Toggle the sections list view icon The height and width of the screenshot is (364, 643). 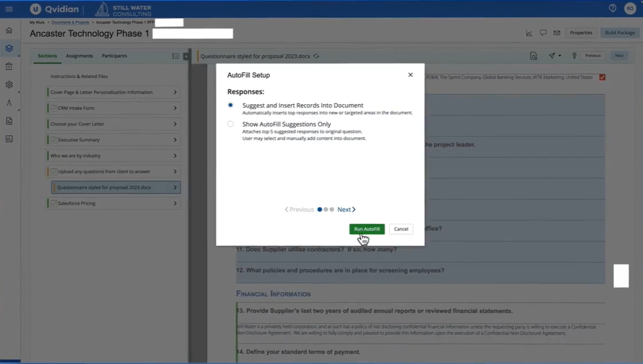(x=175, y=56)
